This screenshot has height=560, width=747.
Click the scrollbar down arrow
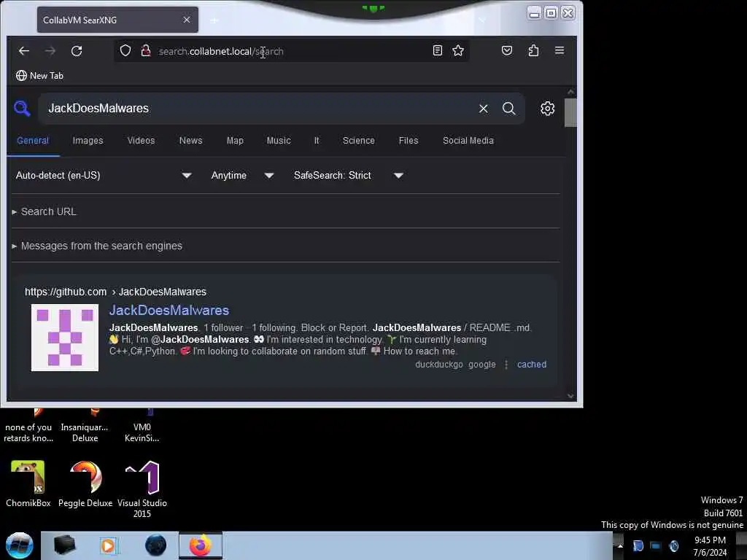click(x=570, y=396)
